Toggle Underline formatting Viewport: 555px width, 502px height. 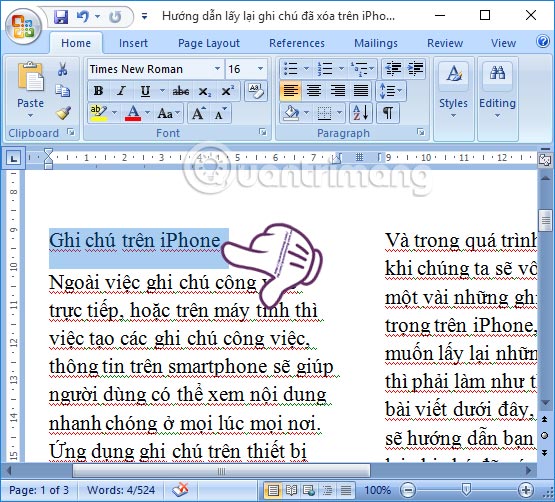(145, 91)
